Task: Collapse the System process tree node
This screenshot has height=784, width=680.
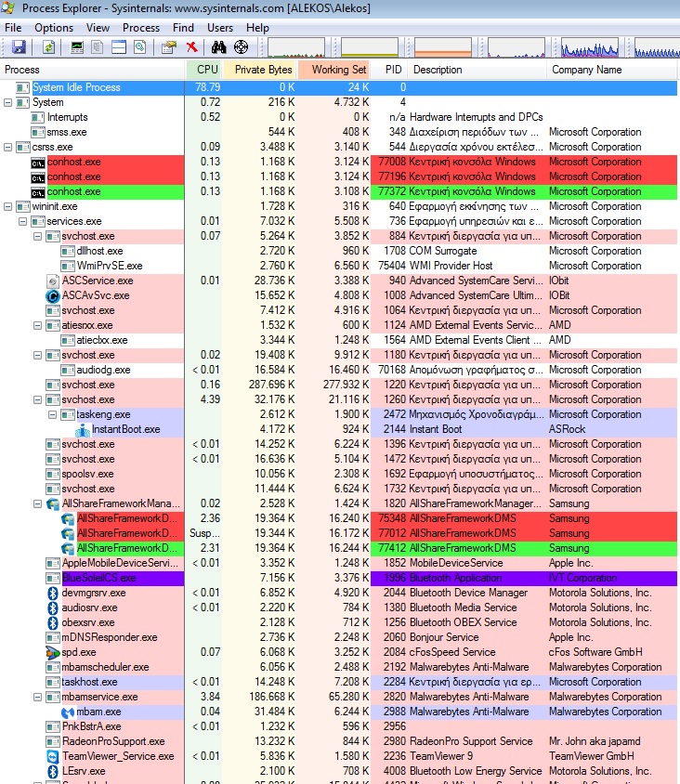Action: click(x=7, y=102)
